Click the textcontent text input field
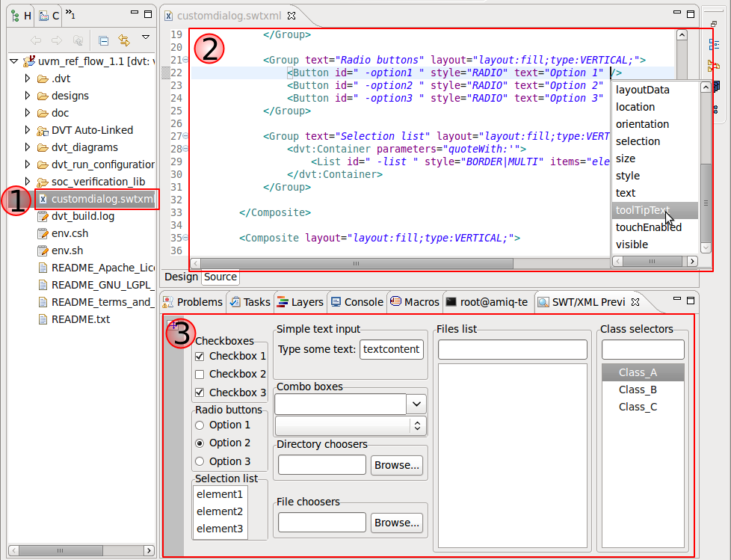Image resolution: width=731 pixels, height=560 pixels. [x=392, y=348]
